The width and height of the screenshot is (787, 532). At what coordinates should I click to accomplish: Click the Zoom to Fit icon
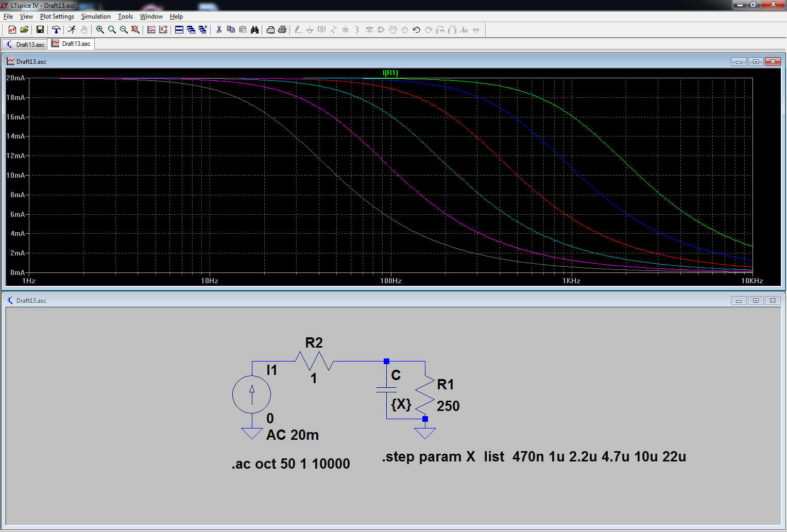135,30
